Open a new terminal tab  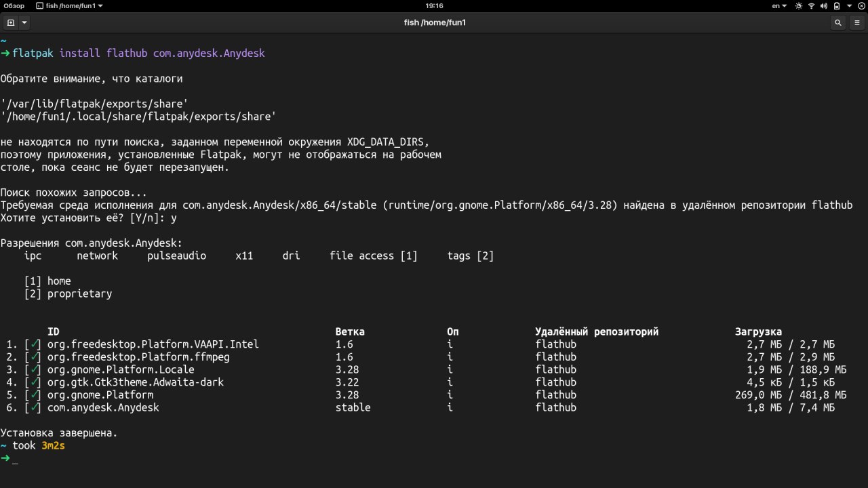coord(11,22)
